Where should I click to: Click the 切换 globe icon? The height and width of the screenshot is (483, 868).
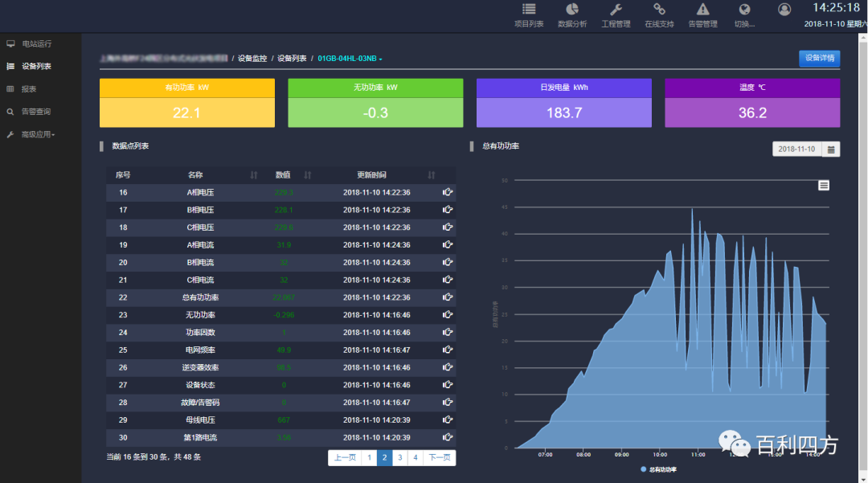[x=744, y=10]
